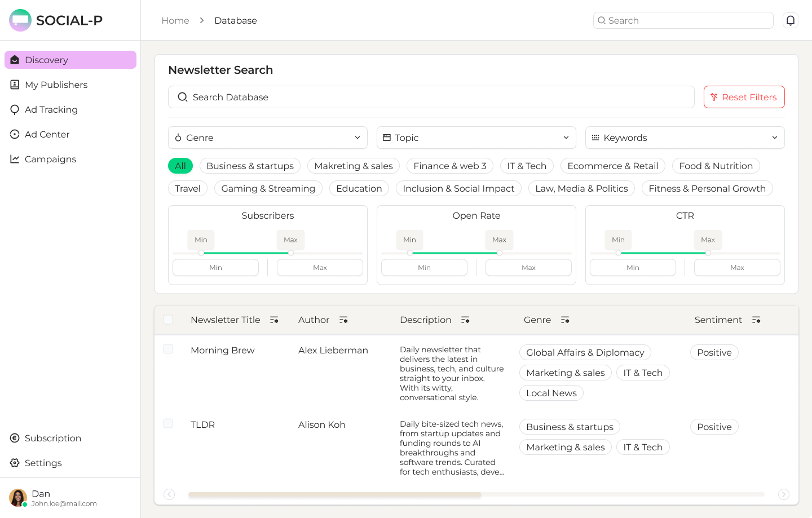
Task: Click the CTR max slider handle
Action: click(708, 253)
